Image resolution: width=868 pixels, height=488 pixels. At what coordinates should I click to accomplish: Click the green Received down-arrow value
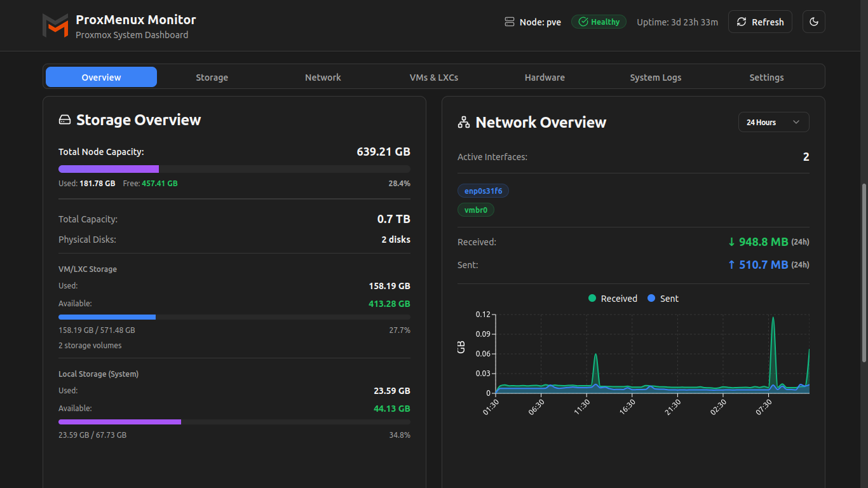coord(757,242)
